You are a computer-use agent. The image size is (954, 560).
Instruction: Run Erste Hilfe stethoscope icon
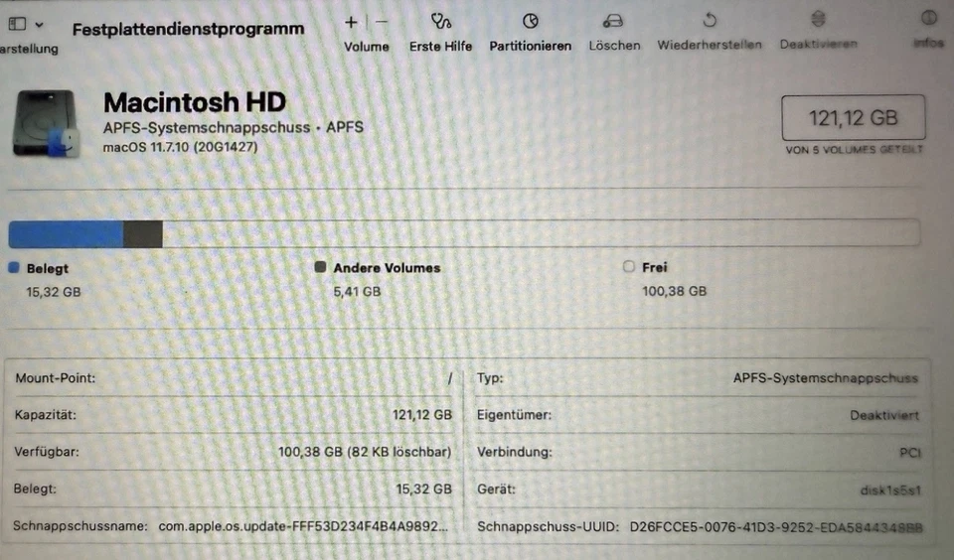pos(440,22)
